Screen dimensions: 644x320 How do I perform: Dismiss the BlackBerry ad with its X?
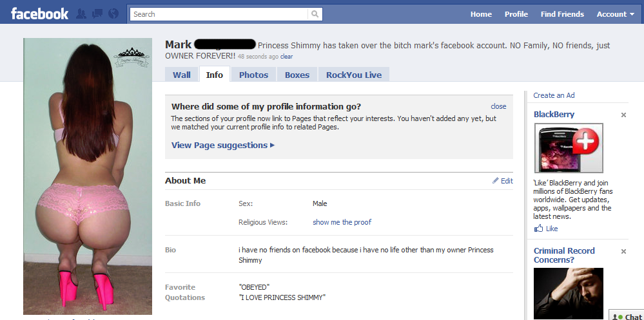pyautogui.click(x=623, y=115)
